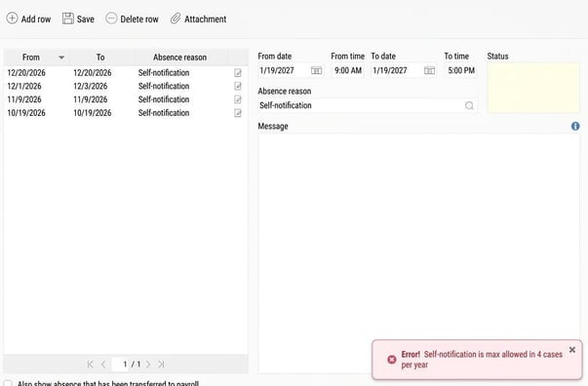Go to next page of absence list

tap(148, 364)
